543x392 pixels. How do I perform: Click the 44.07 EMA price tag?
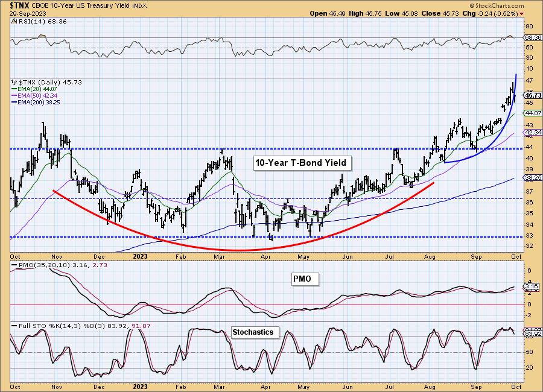click(533, 113)
